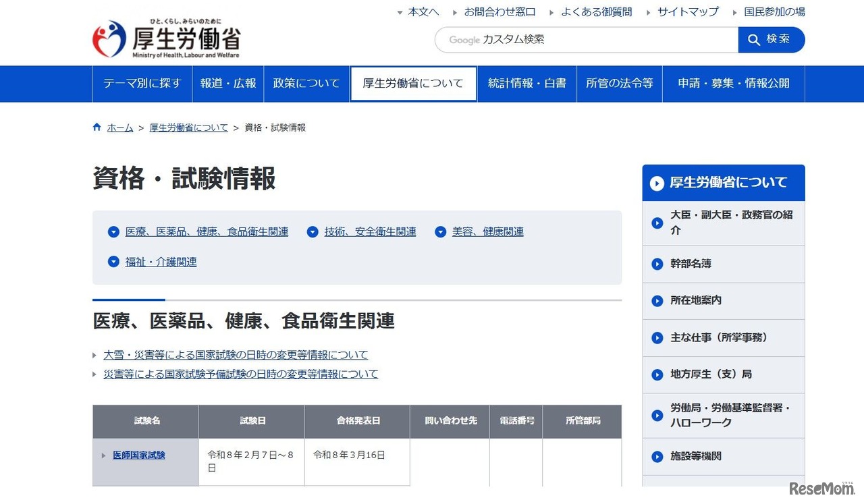Expand the 医師国家試験 table row triangle
Image resolution: width=864 pixels, height=504 pixels.
(x=102, y=455)
